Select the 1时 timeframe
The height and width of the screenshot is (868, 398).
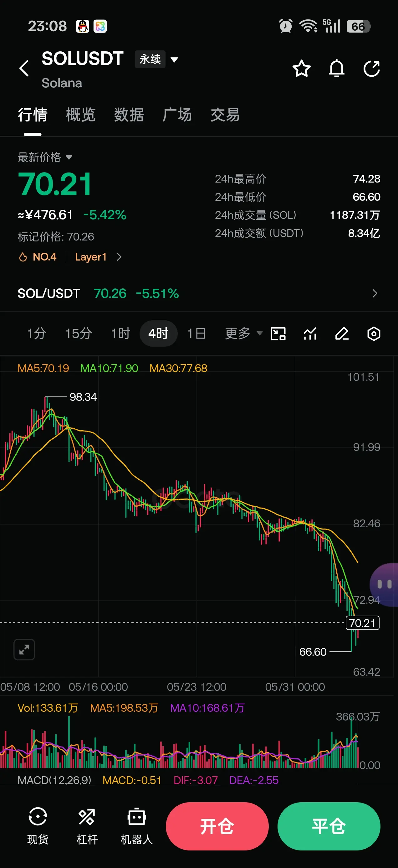(x=120, y=333)
